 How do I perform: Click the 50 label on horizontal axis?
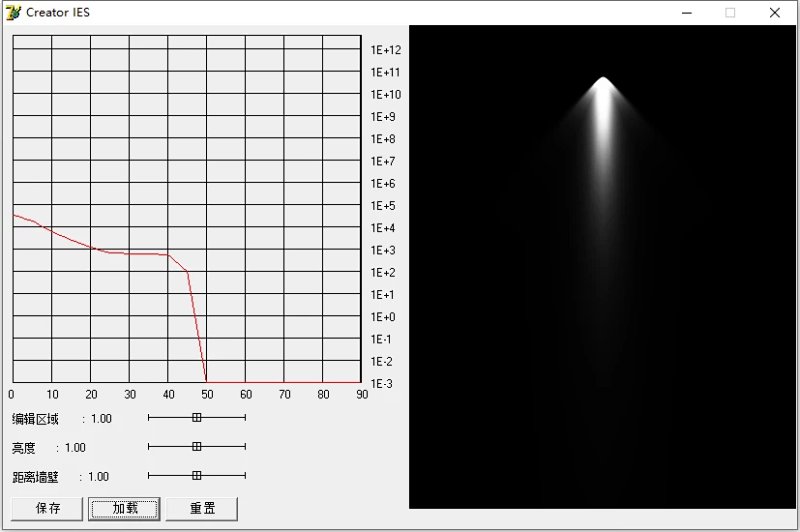coord(207,394)
